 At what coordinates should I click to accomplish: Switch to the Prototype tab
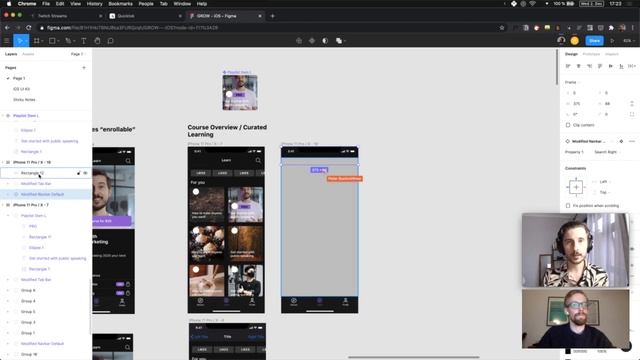click(x=591, y=54)
